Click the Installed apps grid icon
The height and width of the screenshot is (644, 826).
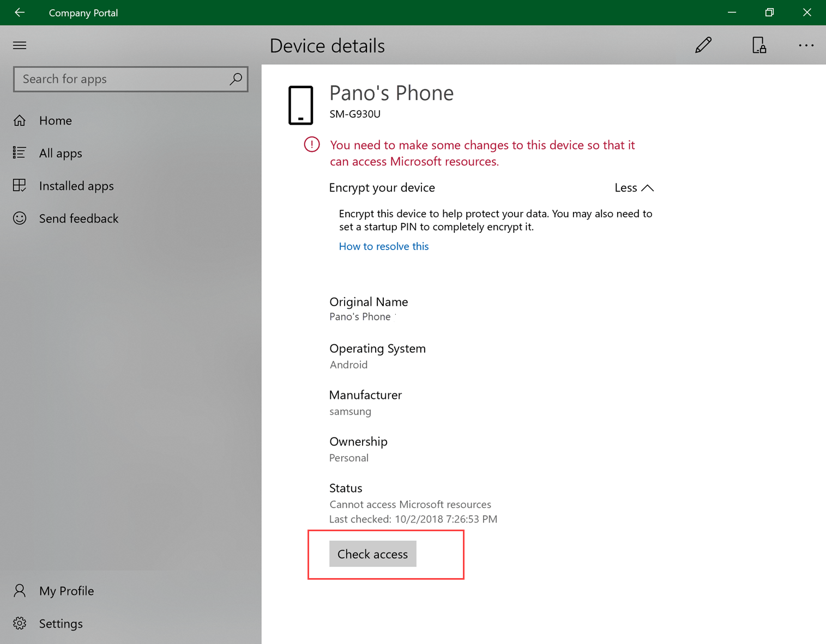19,185
